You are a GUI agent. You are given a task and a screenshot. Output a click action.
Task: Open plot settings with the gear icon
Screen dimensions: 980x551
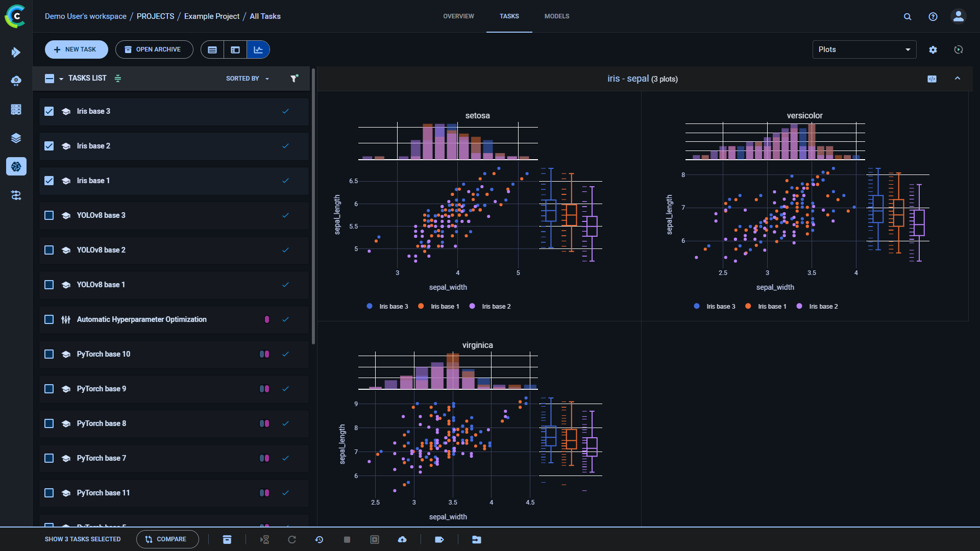[934, 49]
